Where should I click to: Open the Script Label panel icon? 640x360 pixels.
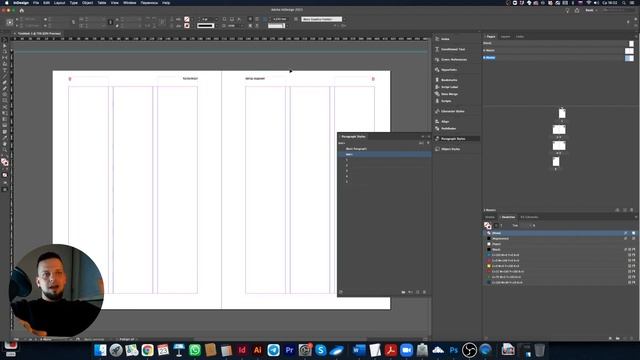pos(437,87)
